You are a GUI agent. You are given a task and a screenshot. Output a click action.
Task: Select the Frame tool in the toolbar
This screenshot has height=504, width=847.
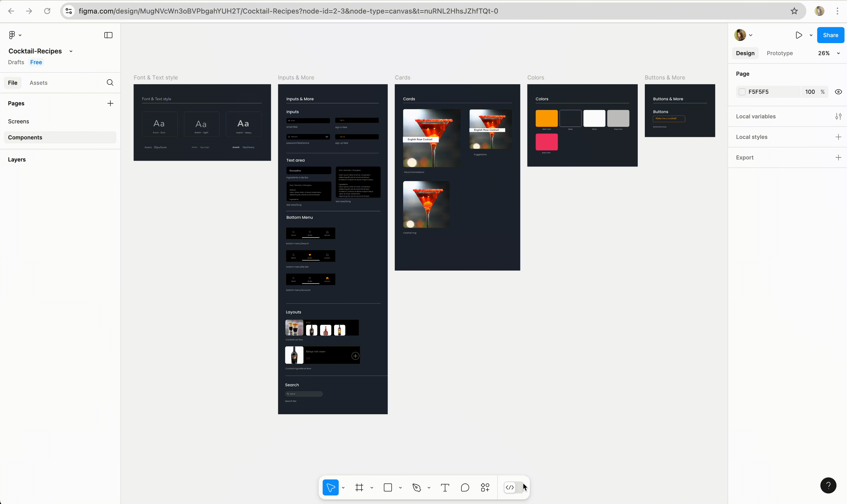tap(359, 488)
